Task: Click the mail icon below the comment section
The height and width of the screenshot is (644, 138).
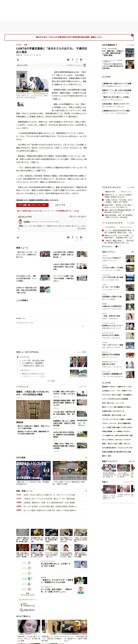Action: [x=68, y=238]
